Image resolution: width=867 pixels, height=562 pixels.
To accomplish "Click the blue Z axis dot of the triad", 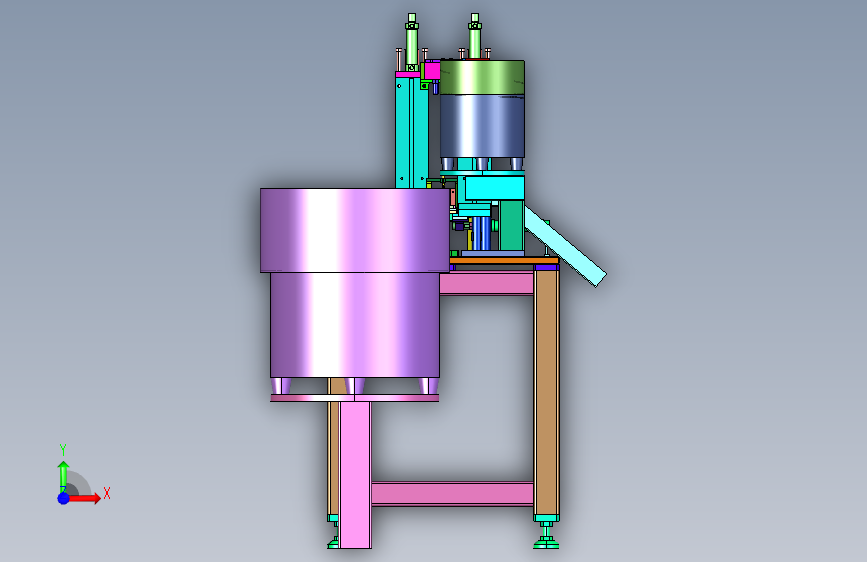I will 63,498.
